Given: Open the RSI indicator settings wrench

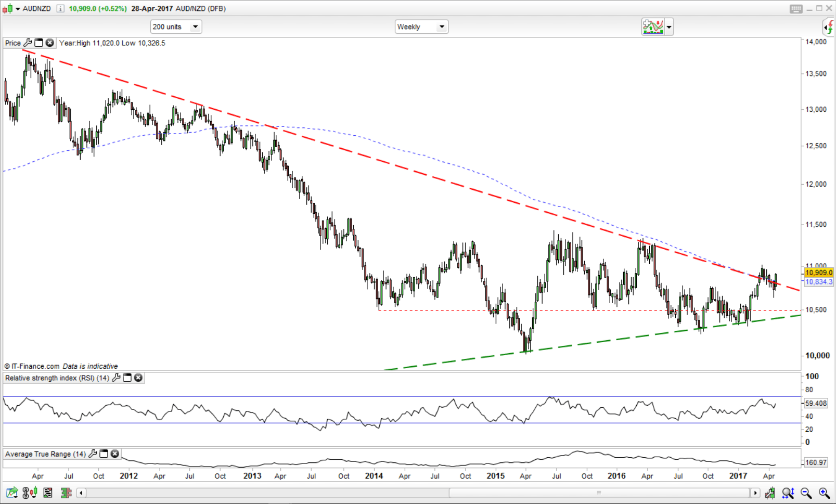Looking at the screenshot, I should pos(117,378).
